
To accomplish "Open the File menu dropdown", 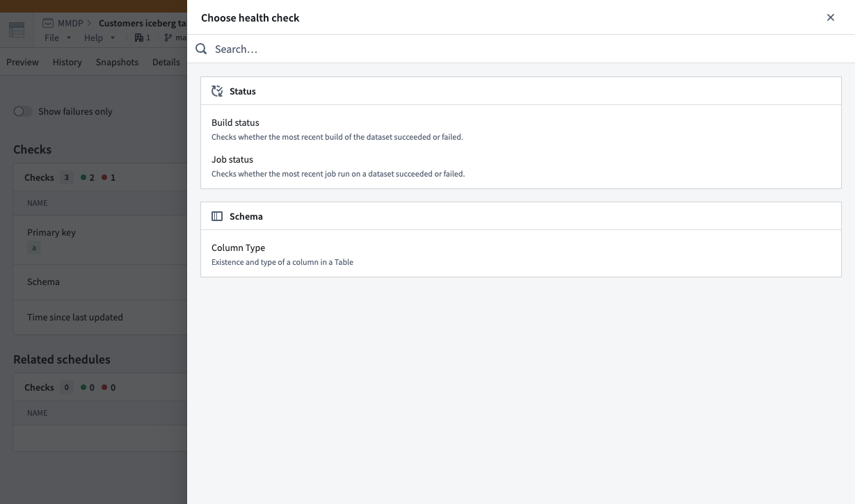I will point(54,38).
